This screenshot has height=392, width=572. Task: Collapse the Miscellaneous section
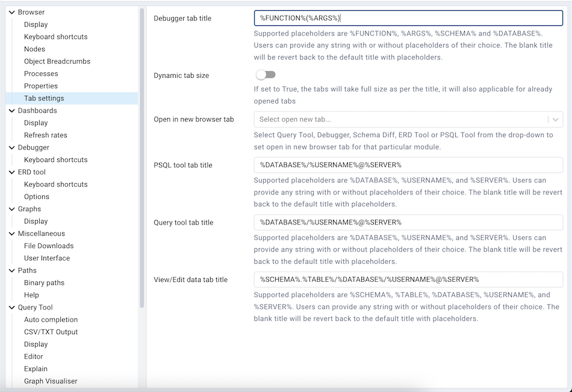point(11,233)
